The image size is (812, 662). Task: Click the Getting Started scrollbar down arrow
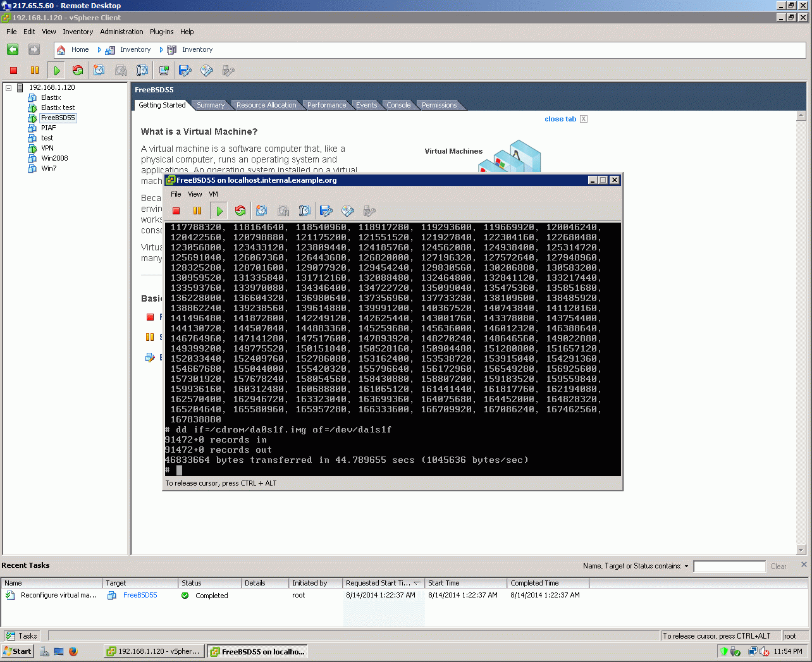tap(801, 549)
